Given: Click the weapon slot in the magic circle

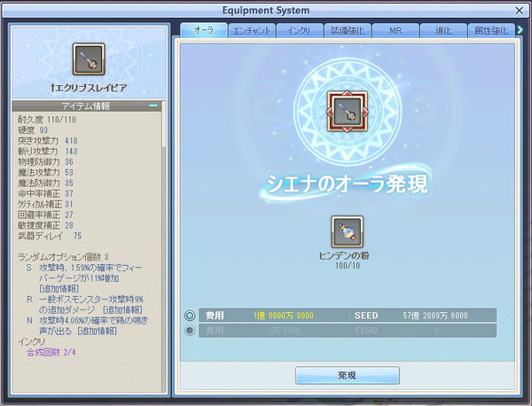Looking at the screenshot, I should [347, 111].
